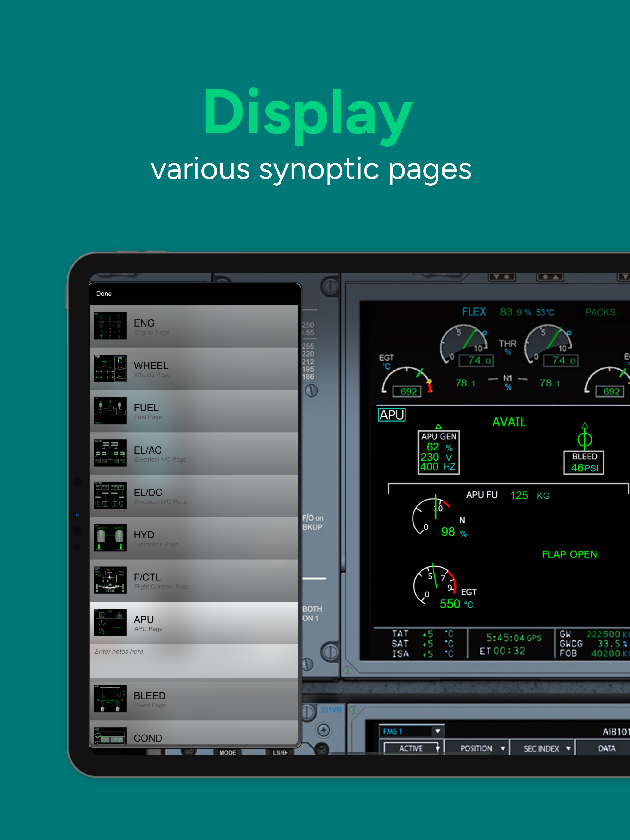Open the F/CTL flight controls icon
Viewport: 630px width, 840px height.
coord(110,580)
